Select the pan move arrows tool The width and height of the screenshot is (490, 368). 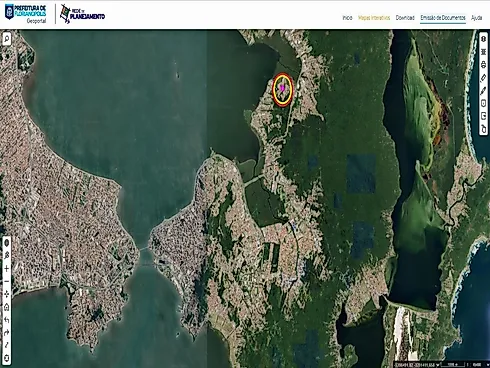point(6,294)
